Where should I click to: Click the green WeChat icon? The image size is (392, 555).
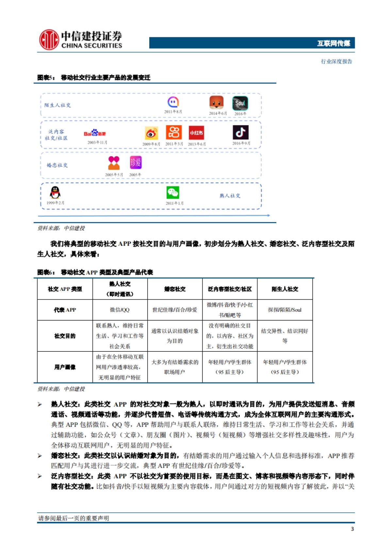point(173,193)
